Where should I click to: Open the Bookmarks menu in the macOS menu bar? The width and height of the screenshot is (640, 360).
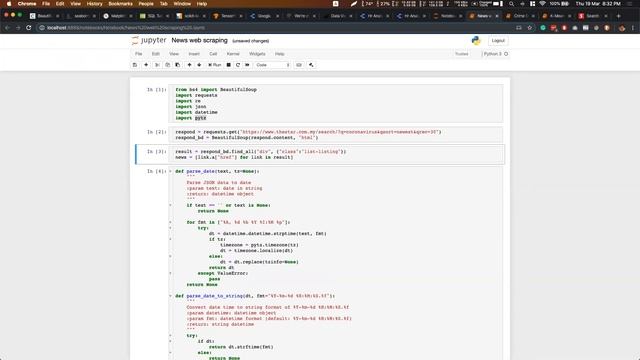(x=120, y=4)
